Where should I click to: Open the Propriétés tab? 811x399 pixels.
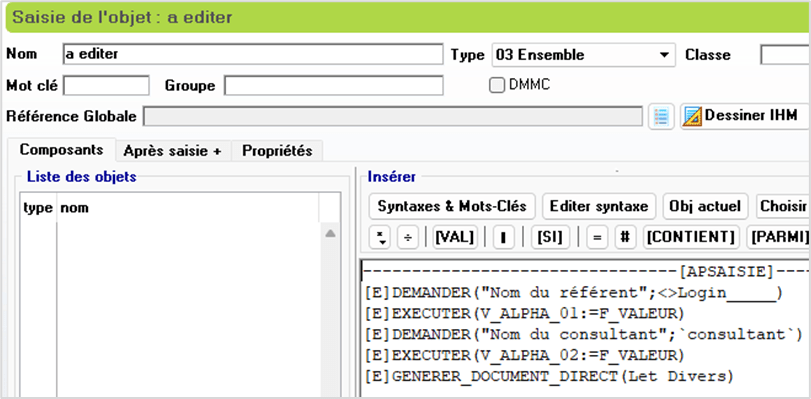click(277, 151)
